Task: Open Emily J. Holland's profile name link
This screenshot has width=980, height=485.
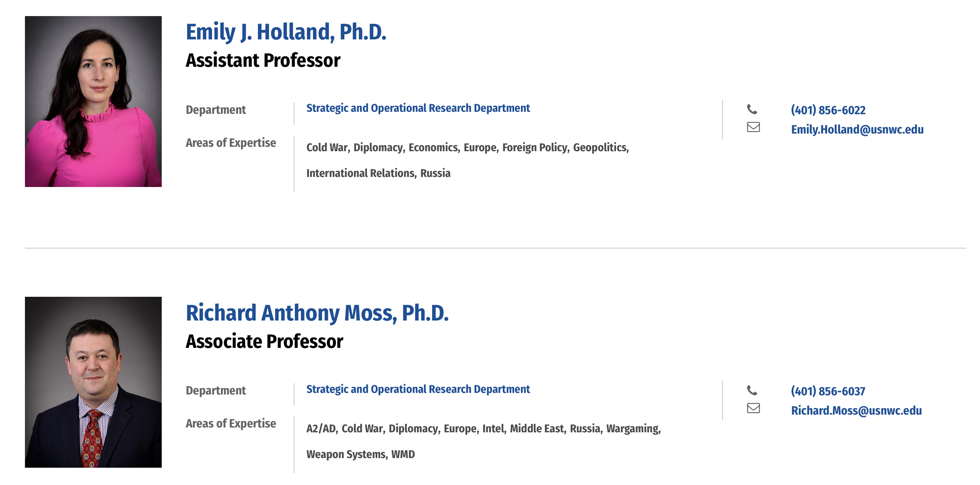Action: (286, 32)
